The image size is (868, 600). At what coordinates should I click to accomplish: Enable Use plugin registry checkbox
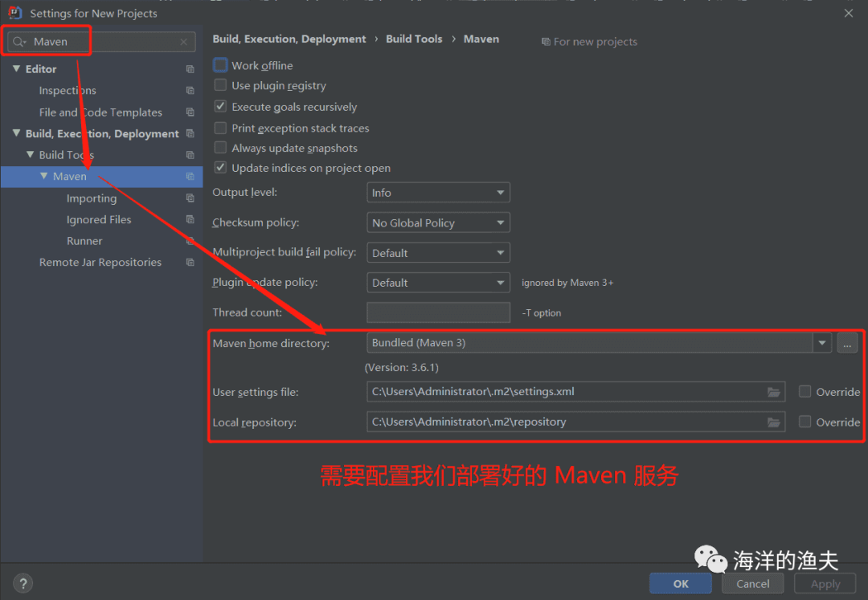[220, 85]
